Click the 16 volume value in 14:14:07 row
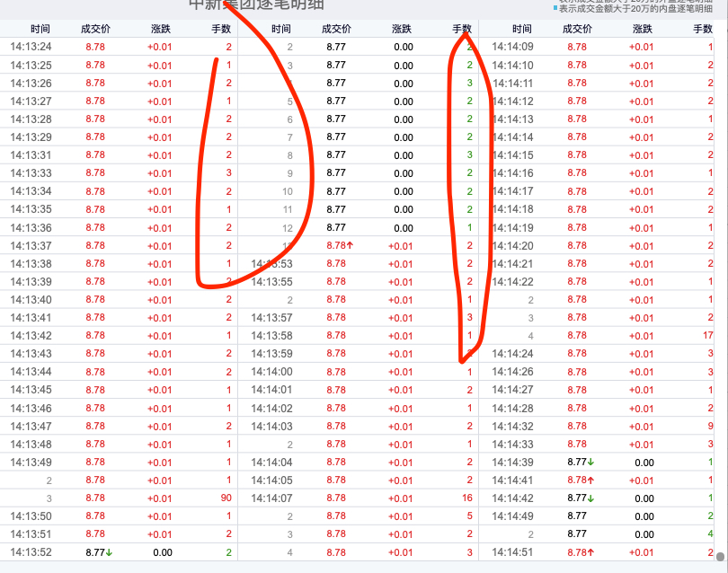The height and width of the screenshot is (573, 728). pyautogui.click(x=467, y=498)
